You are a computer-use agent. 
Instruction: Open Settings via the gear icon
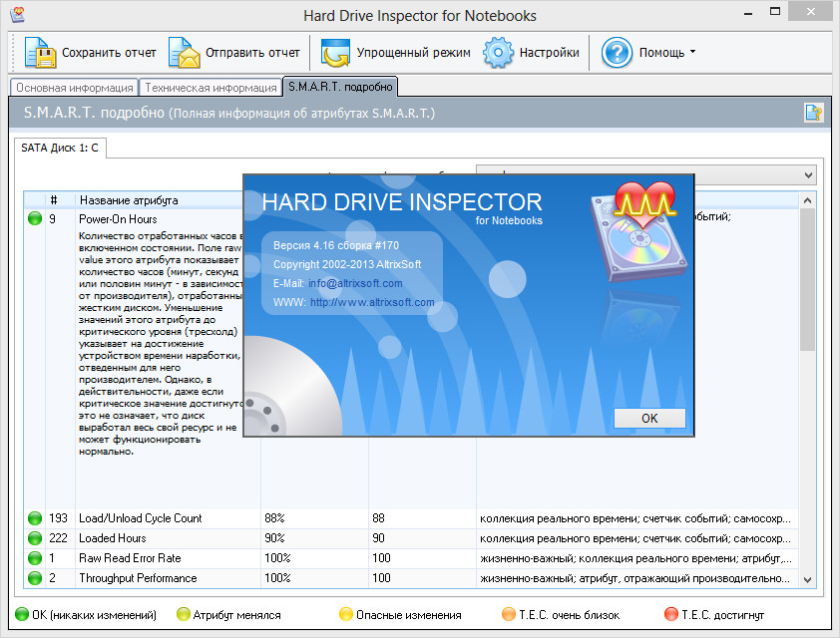[498, 52]
